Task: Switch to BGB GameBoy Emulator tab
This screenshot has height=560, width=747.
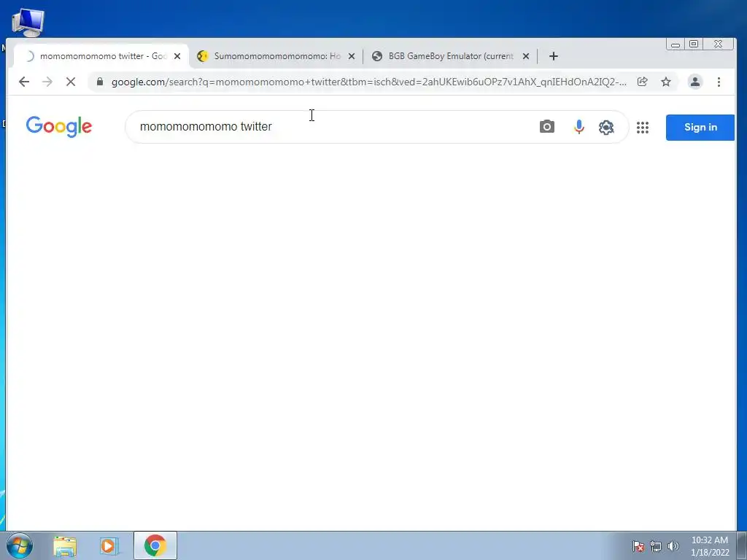Action: click(x=450, y=56)
